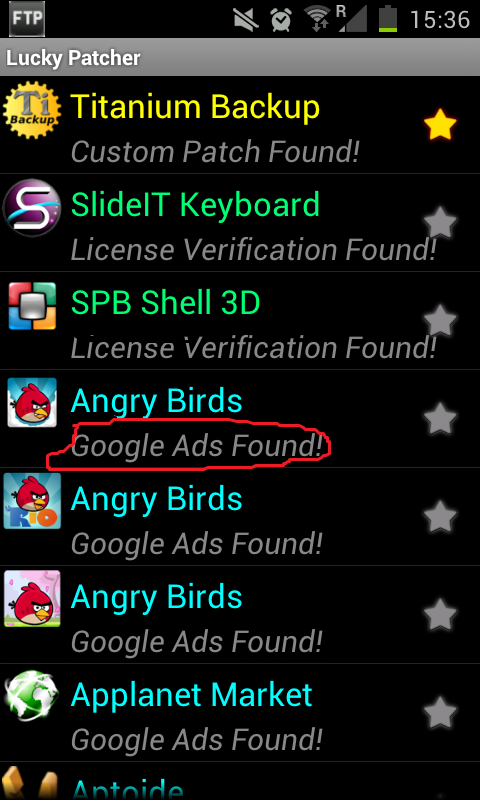Image resolution: width=480 pixels, height=800 pixels.
Task: Select the SlideIT Keyboard title text
Action: (x=195, y=205)
